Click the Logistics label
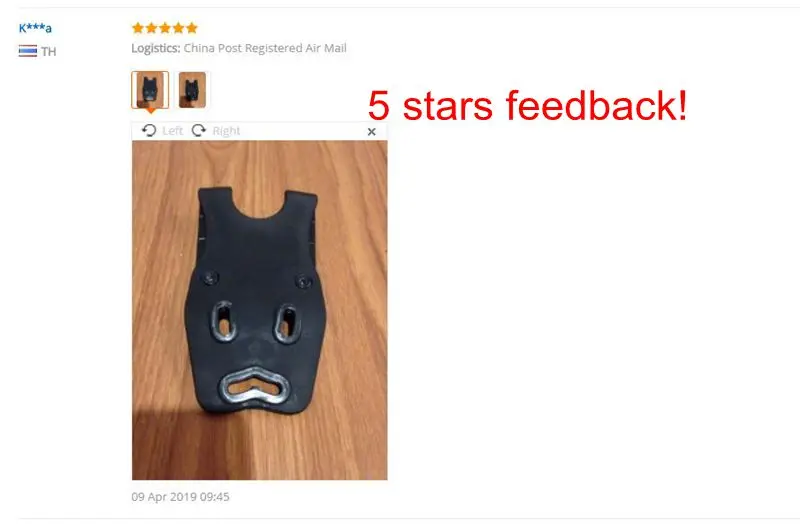The height and width of the screenshot is (526, 800). tap(156, 48)
